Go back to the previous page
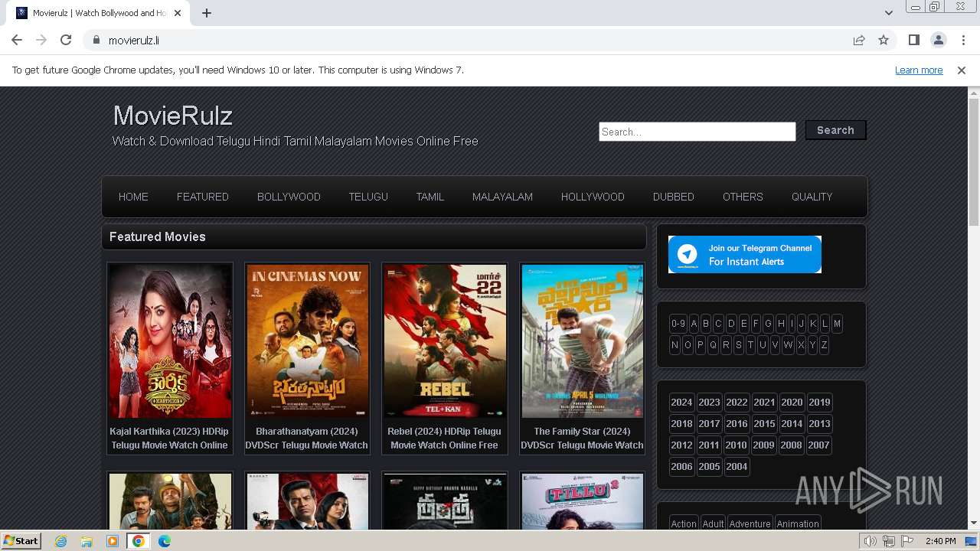The image size is (980, 551). point(17,40)
